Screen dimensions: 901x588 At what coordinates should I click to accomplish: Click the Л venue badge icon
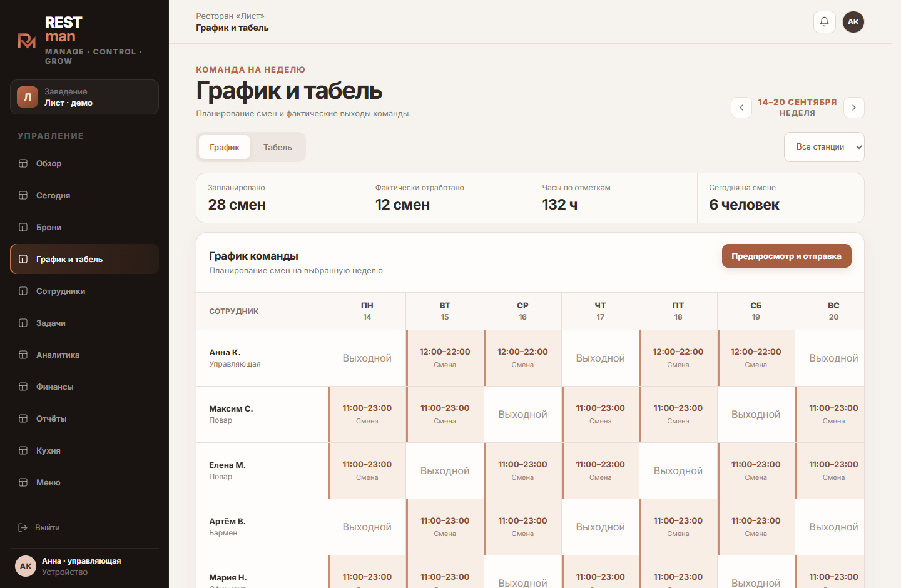pyautogui.click(x=28, y=97)
